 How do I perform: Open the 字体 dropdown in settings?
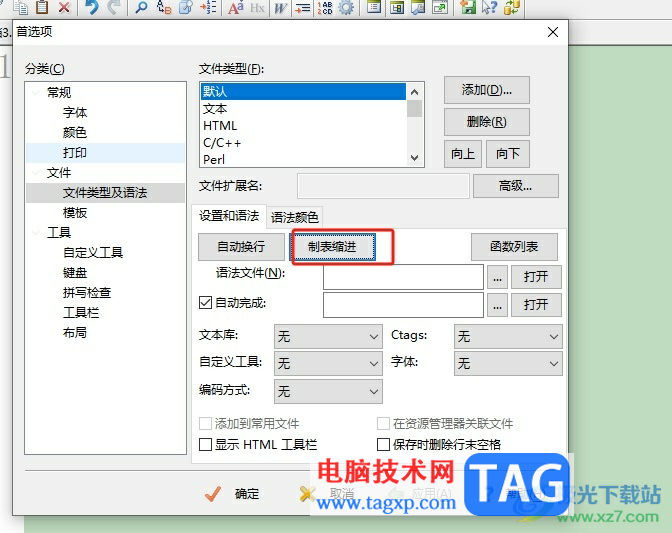tap(508, 363)
